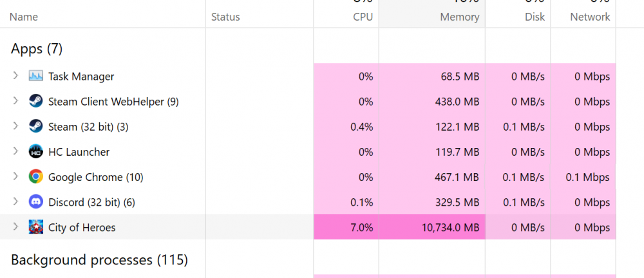644x278 pixels.
Task: Sort processes by CPU usage
Action: click(x=363, y=17)
